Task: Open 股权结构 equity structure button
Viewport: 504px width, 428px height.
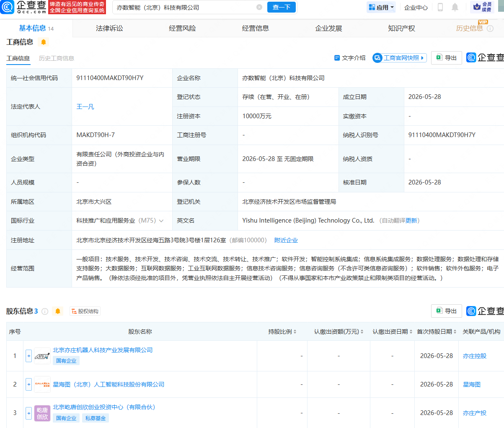Action: 85,311
